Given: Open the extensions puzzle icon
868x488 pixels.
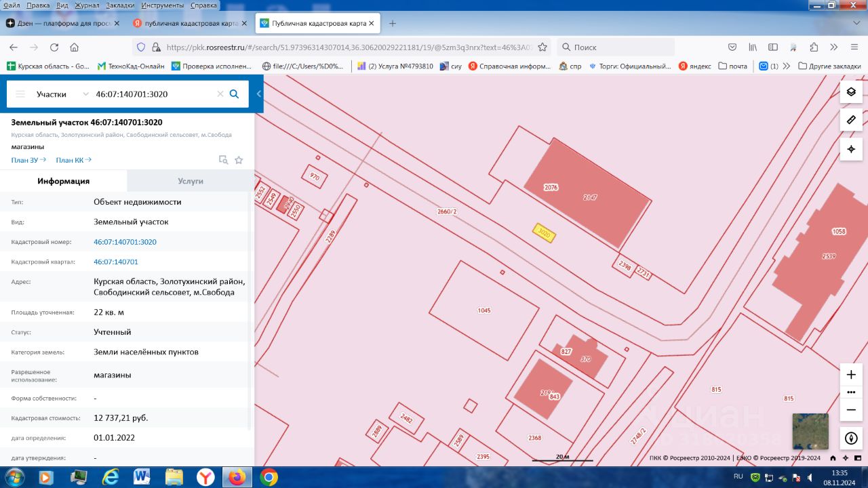Looking at the screenshot, I should tap(814, 47).
